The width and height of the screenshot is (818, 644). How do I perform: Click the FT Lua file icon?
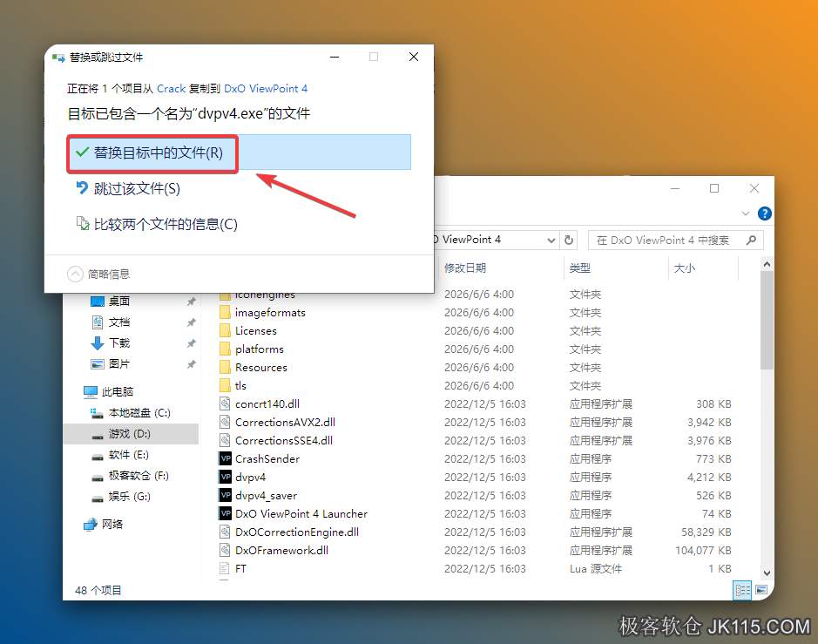pos(225,568)
